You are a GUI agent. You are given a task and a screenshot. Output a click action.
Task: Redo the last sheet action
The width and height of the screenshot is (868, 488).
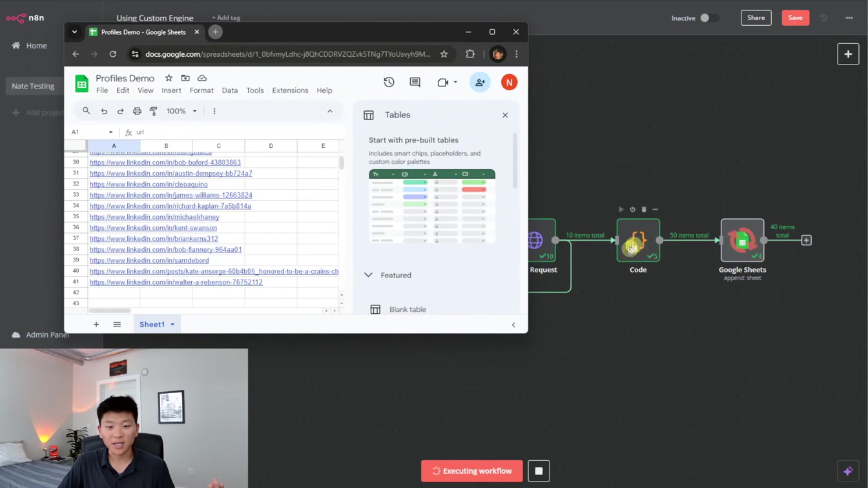tap(120, 111)
